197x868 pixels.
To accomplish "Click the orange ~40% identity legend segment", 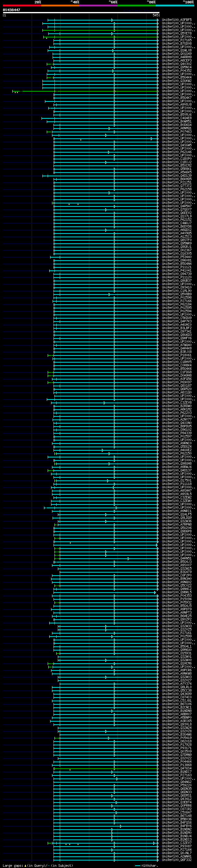I will [x=60, y=6].
